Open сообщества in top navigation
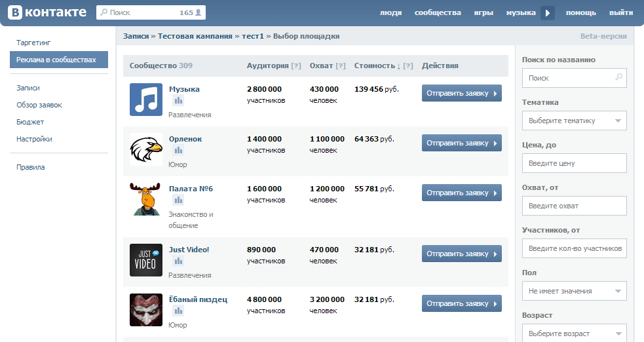644x342 pixels. [438, 12]
